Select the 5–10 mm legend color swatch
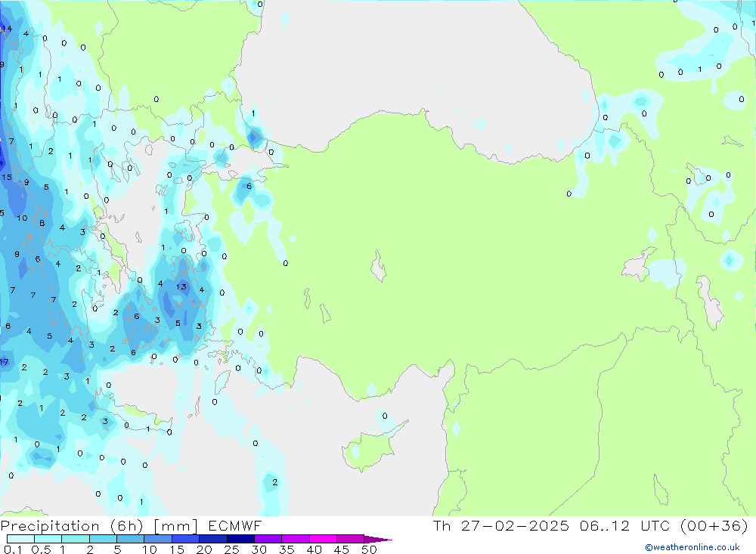The height and width of the screenshot is (554, 756). pos(131,539)
